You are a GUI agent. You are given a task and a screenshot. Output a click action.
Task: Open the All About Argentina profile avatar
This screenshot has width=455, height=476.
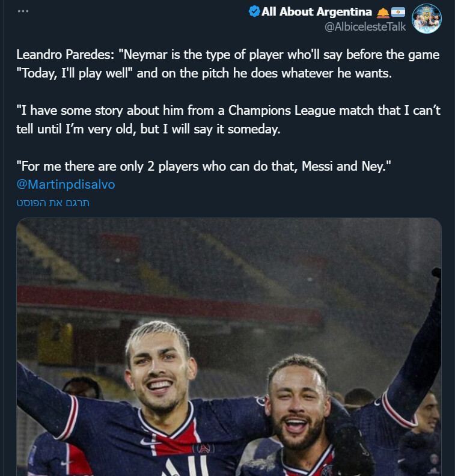point(427,19)
